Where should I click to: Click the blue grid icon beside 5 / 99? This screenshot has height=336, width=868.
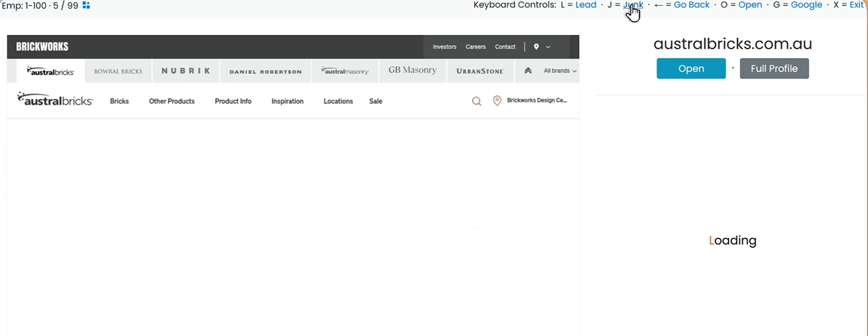[x=86, y=5]
